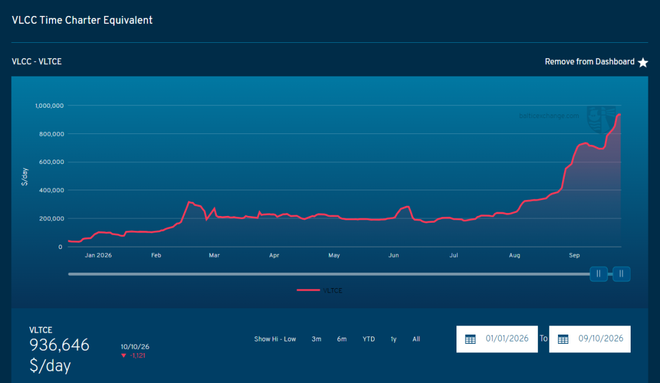660x383 pixels.
Task: Click the 1,000,000 y-axis label
Action: pyautogui.click(x=49, y=106)
